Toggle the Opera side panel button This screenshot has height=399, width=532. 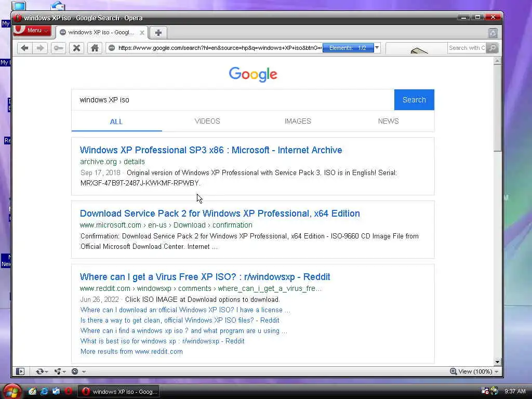coord(20,371)
